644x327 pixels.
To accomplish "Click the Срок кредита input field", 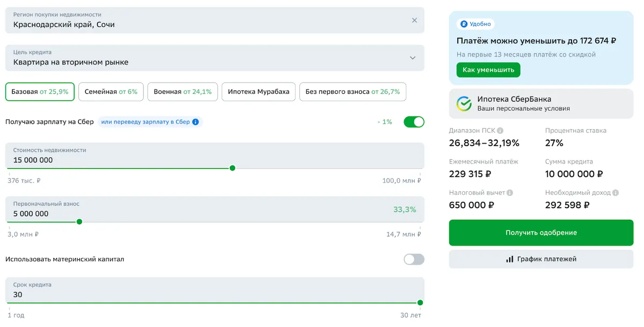I will (x=215, y=290).
